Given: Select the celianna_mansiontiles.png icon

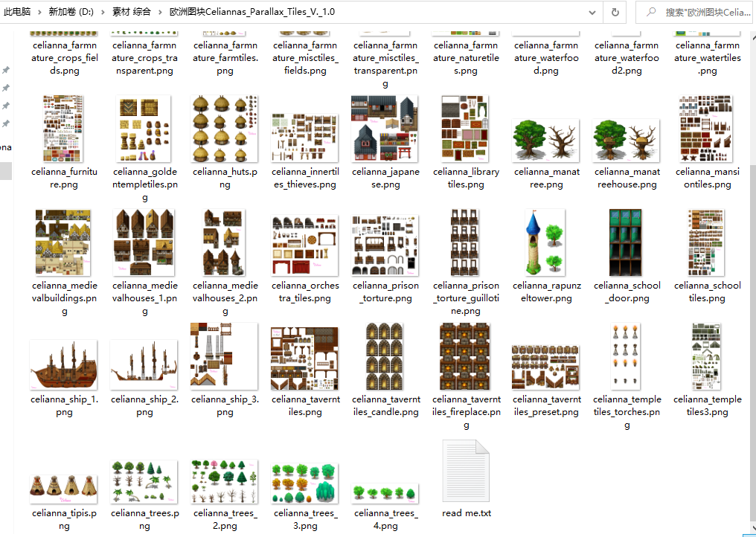Looking at the screenshot, I should 706,129.
